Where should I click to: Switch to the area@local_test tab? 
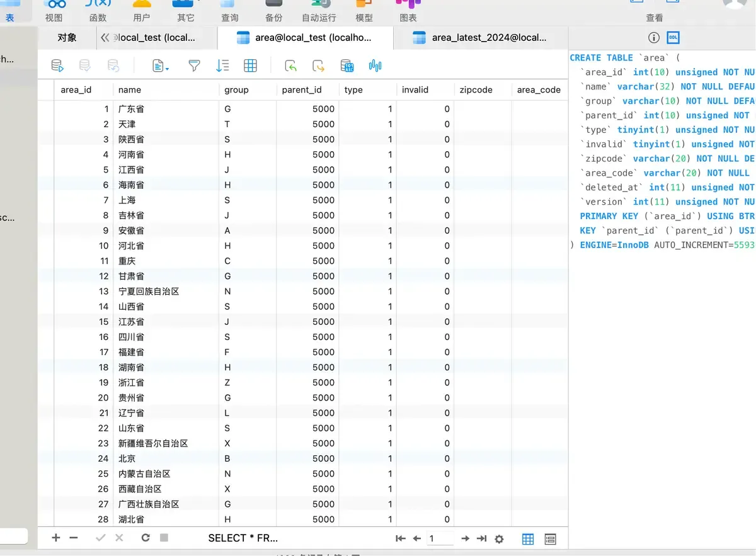305,37
